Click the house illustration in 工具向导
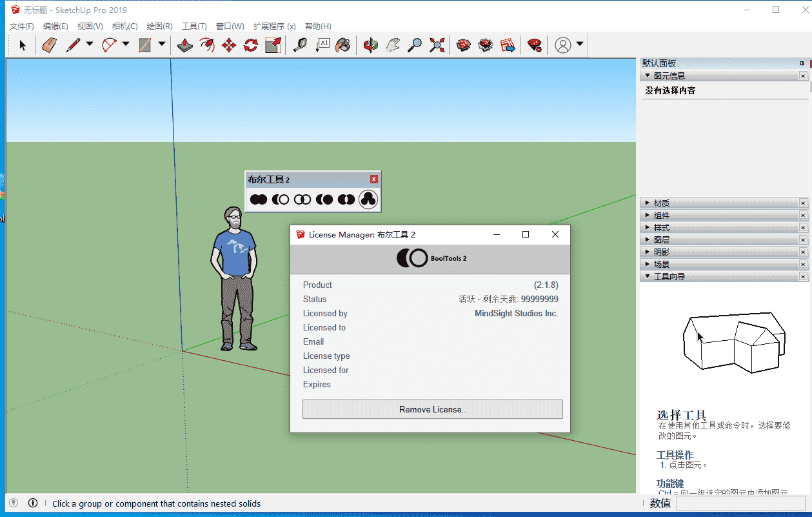 point(733,342)
